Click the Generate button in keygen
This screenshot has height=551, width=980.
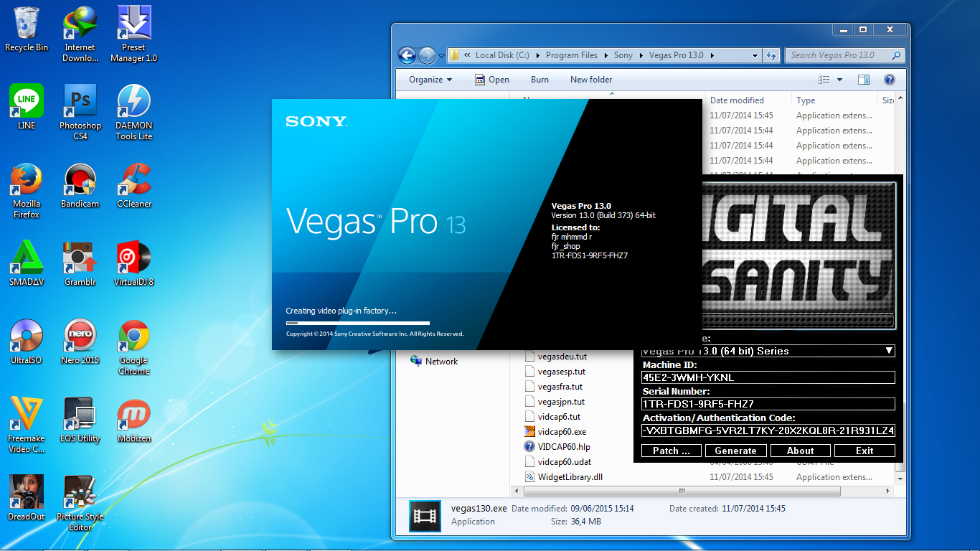[736, 451]
